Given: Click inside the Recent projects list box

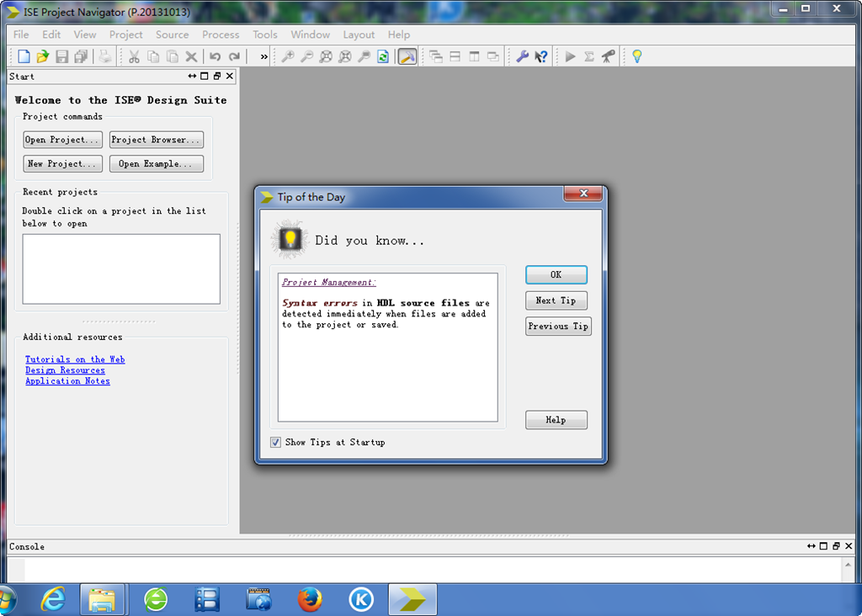Looking at the screenshot, I should pyautogui.click(x=121, y=268).
